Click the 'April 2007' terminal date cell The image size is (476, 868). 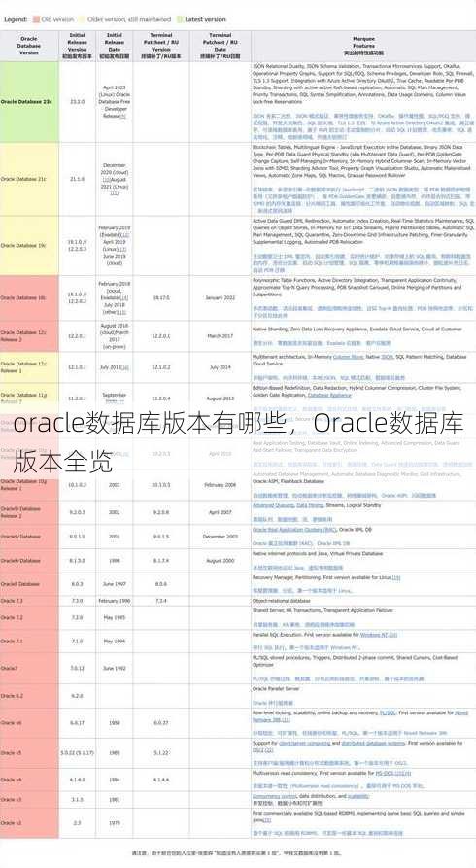click(221, 512)
